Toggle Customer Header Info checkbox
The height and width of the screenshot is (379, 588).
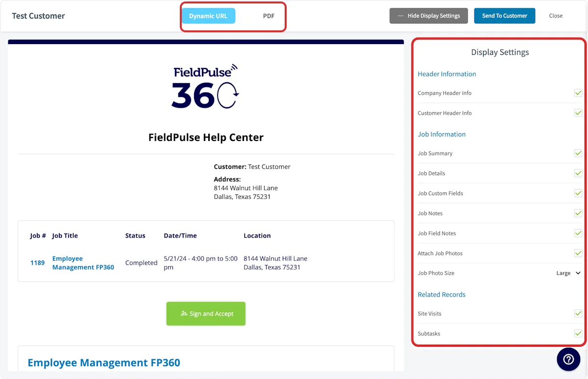pos(578,113)
